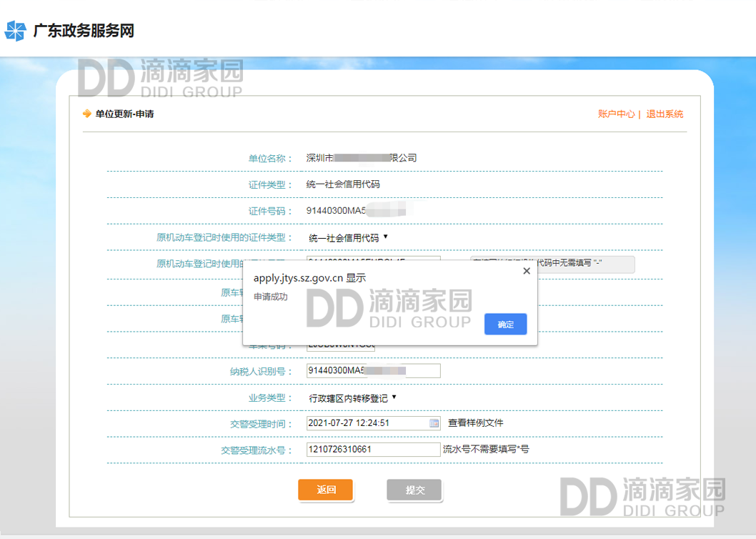Click the 证件号码 label

point(270,211)
